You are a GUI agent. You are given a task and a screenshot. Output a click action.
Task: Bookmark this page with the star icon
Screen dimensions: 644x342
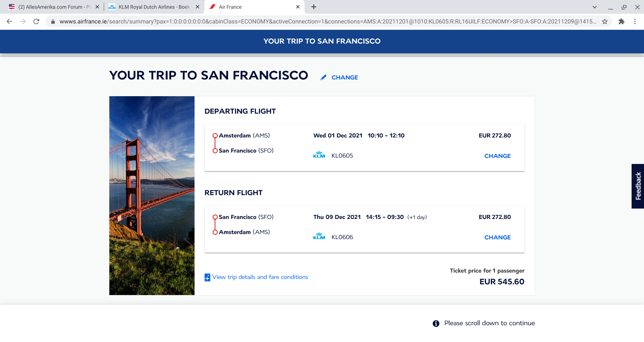[605, 21]
